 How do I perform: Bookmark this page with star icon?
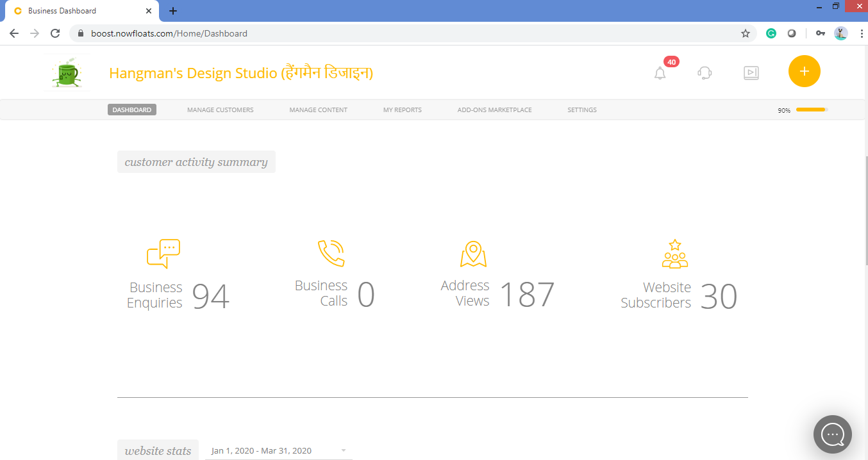click(x=745, y=33)
